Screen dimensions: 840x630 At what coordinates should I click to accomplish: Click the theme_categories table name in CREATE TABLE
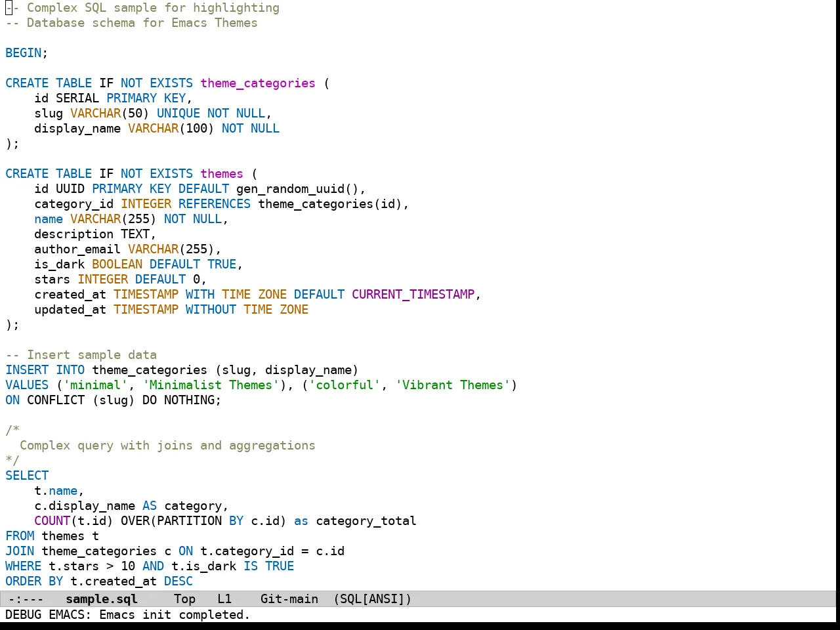click(258, 83)
